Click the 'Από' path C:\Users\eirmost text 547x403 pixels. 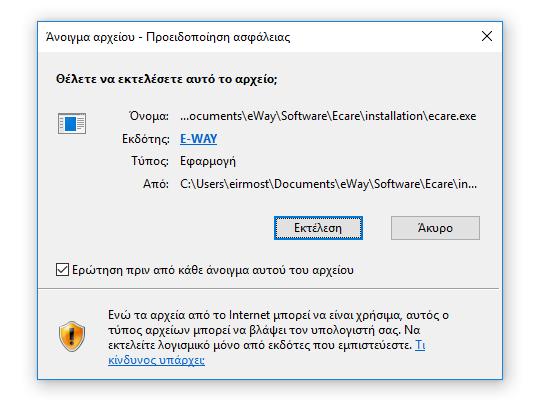328,184
